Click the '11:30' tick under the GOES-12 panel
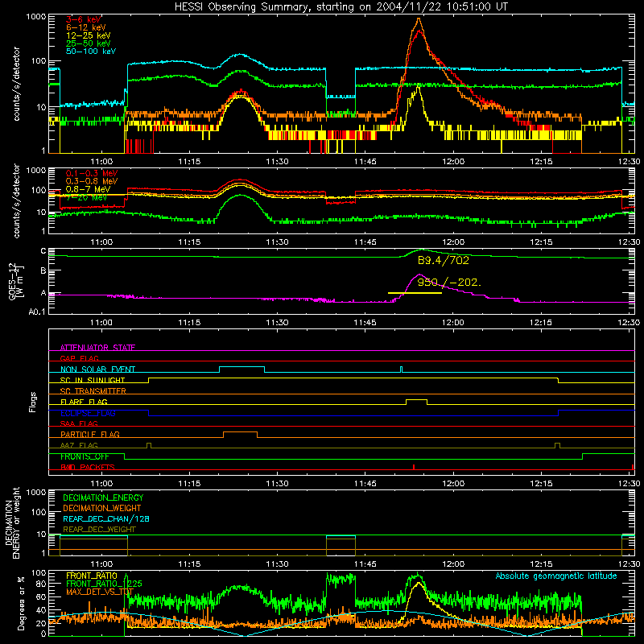This screenshot has width=644, height=644. tap(277, 323)
